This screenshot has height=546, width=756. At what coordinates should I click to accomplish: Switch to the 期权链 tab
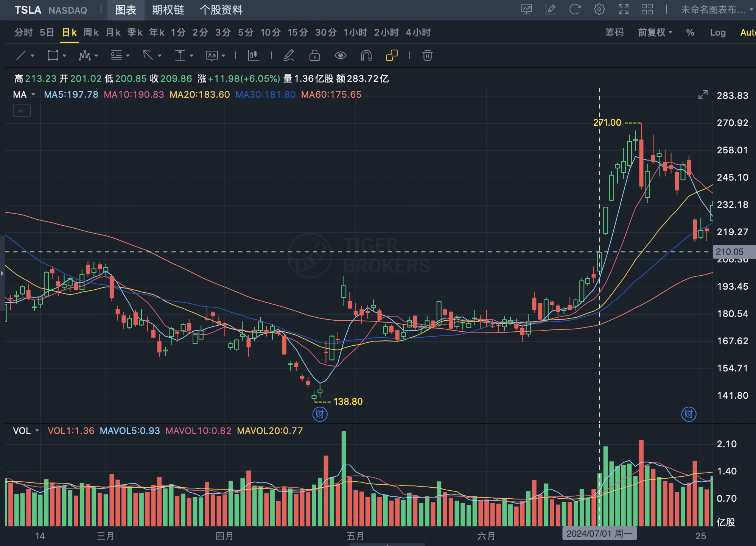168,10
